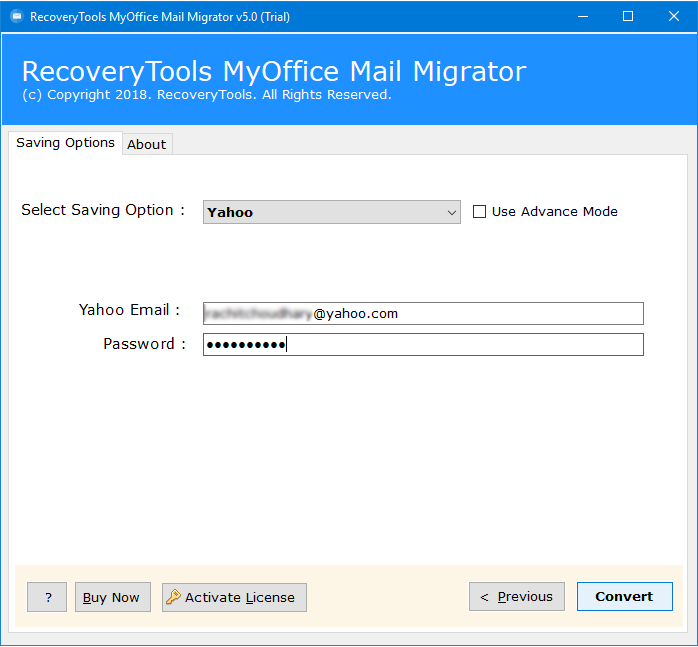Minimize the Mail Migrator window
Viewport: 698px width, 647px height.
[x=583, y=16]
